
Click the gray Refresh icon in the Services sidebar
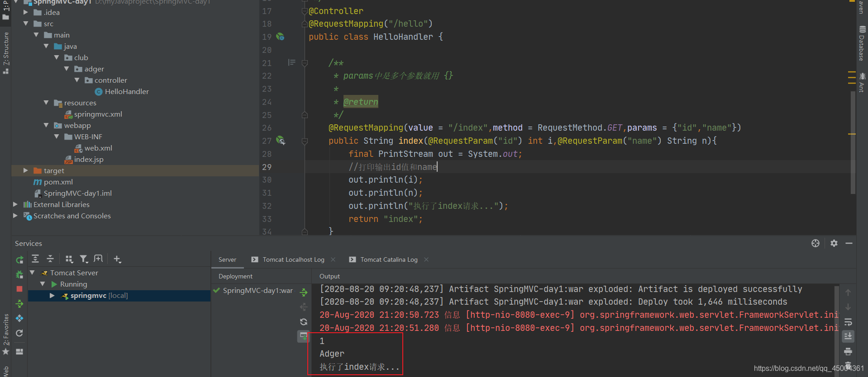click(x=19, y=333)
